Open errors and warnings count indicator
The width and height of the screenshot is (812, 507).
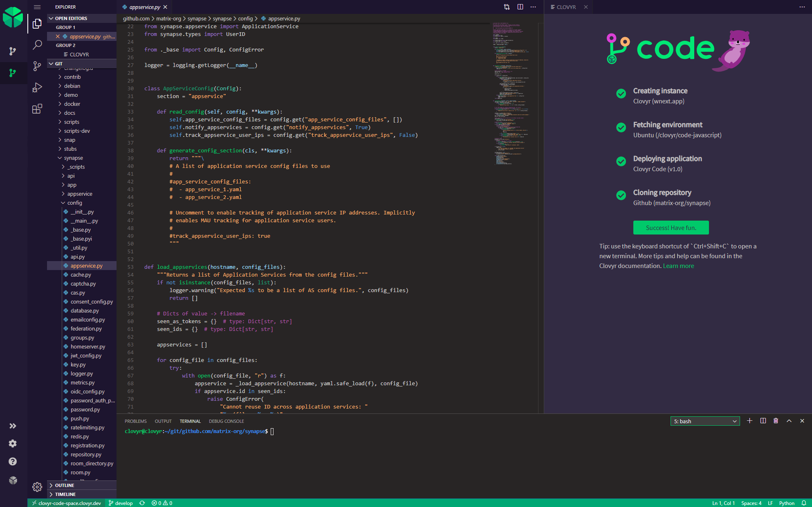162,503
